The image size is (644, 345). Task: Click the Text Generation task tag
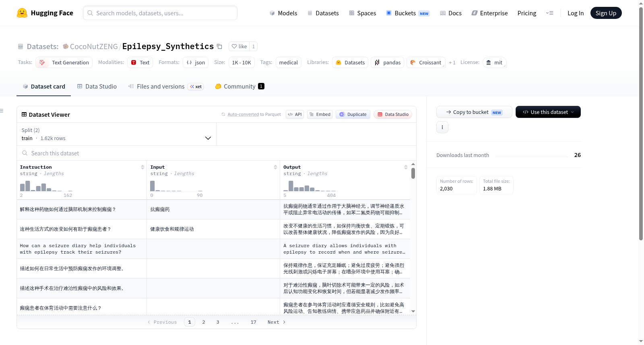click(64, 62)
